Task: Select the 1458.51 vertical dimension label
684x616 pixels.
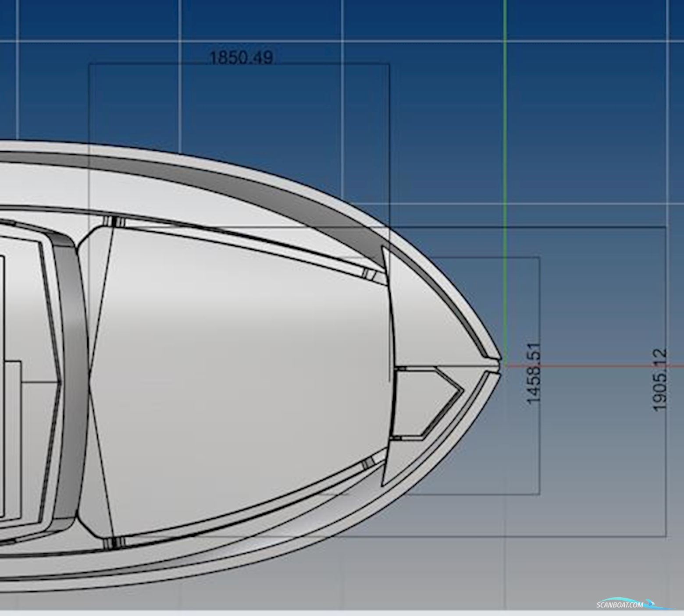Action: [x=533, y=374]
